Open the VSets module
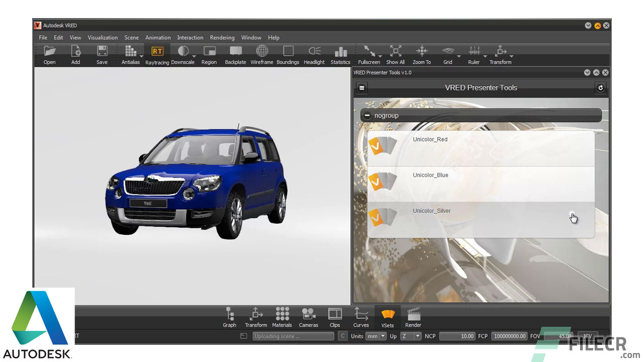 point(387,317)
